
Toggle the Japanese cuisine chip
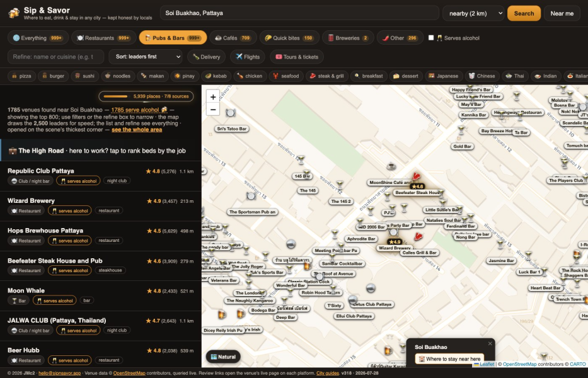pyautogui.click(x=444, y=76)
